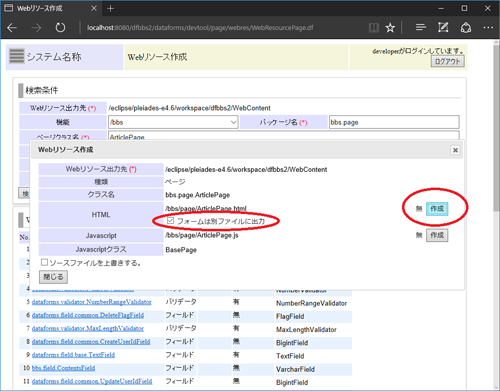Close Webリソース作成 dialog with X
The height and width of the screenshot is (391, 500).
click(455, 150)
